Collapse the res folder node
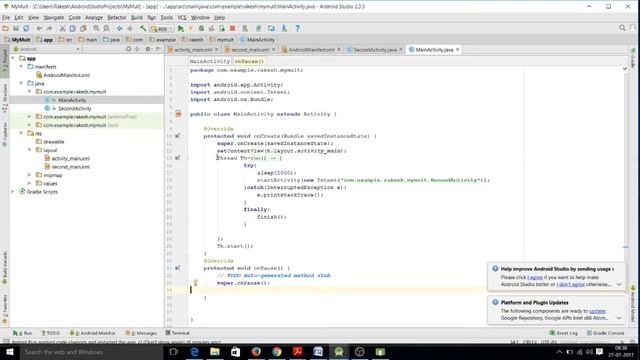Viewport: 640px width, 360px height. 21,133
